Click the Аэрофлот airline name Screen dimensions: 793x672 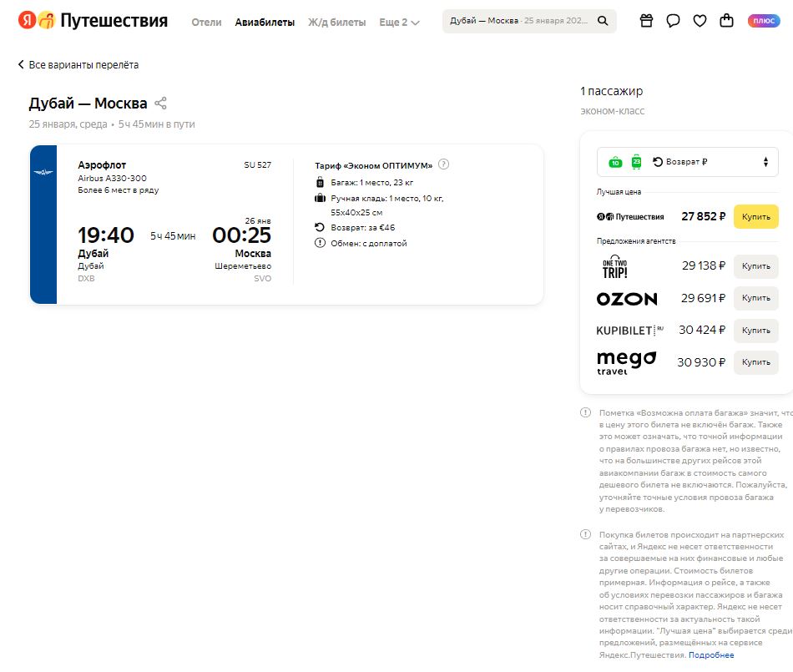click(x=102, y=164)
